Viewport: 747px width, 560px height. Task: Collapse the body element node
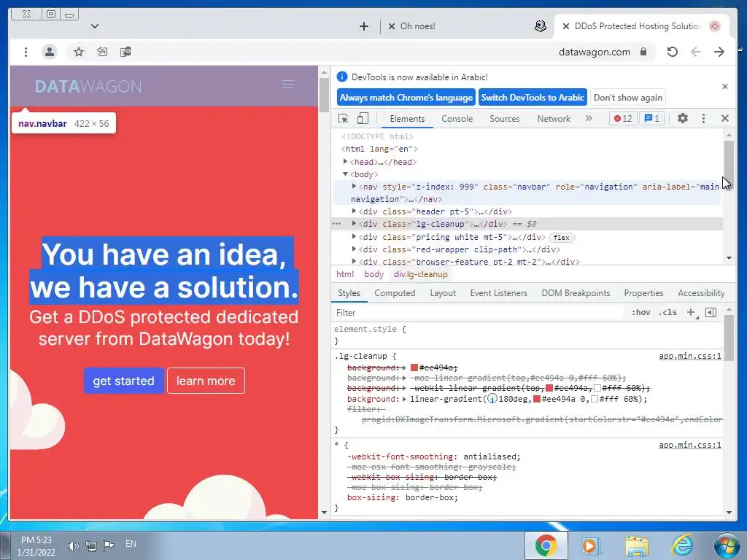(x=345, y=174)
